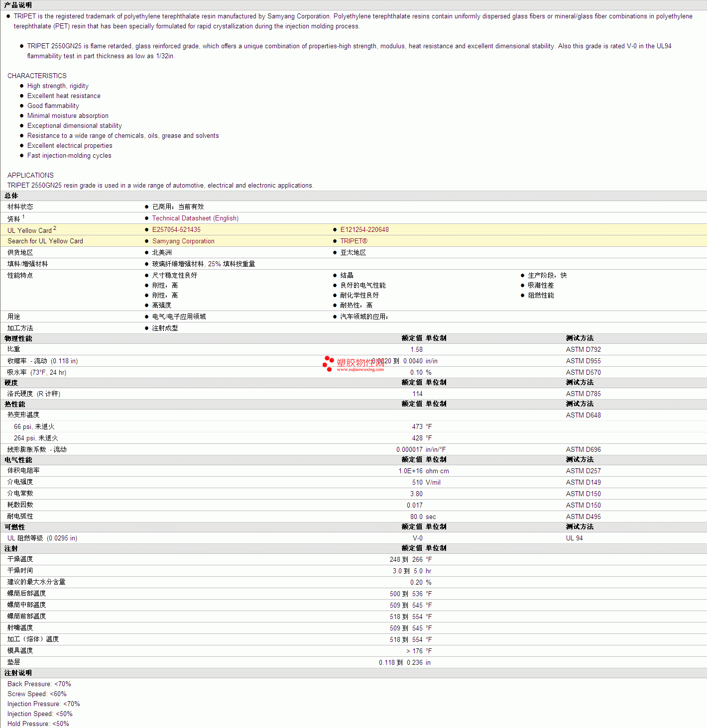The image size is (707, 728).
Task: Select the 北美洲 region entry
Action: 162,253
